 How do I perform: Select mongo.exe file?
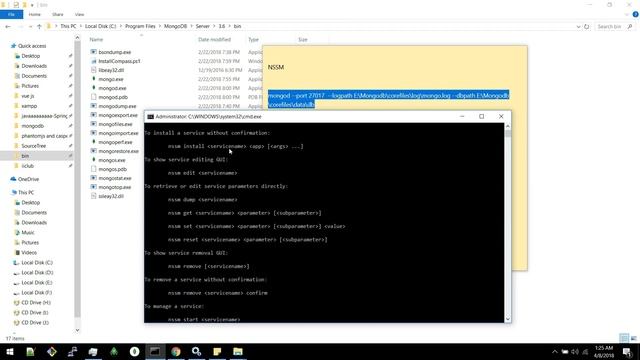tap(111, 79)
